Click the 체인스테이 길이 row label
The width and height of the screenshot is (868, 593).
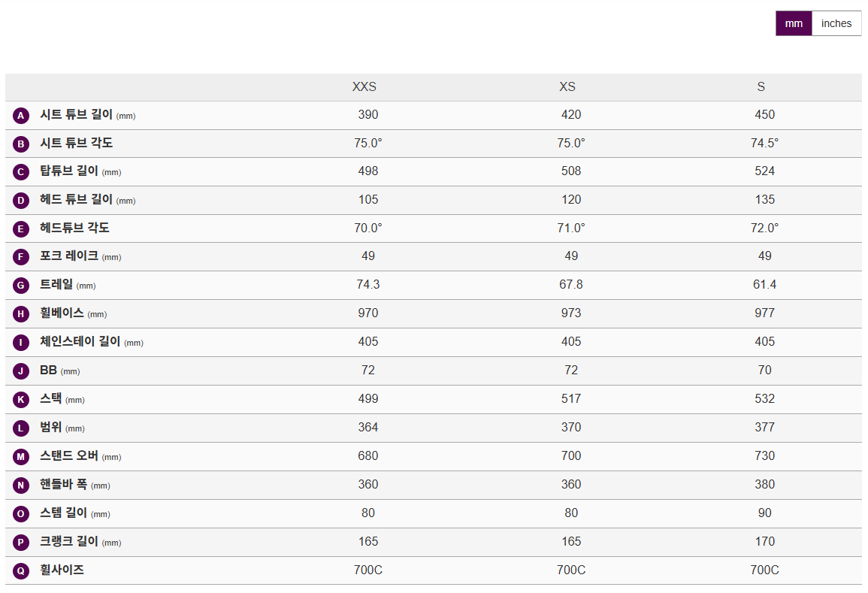[x=80, y=342]
